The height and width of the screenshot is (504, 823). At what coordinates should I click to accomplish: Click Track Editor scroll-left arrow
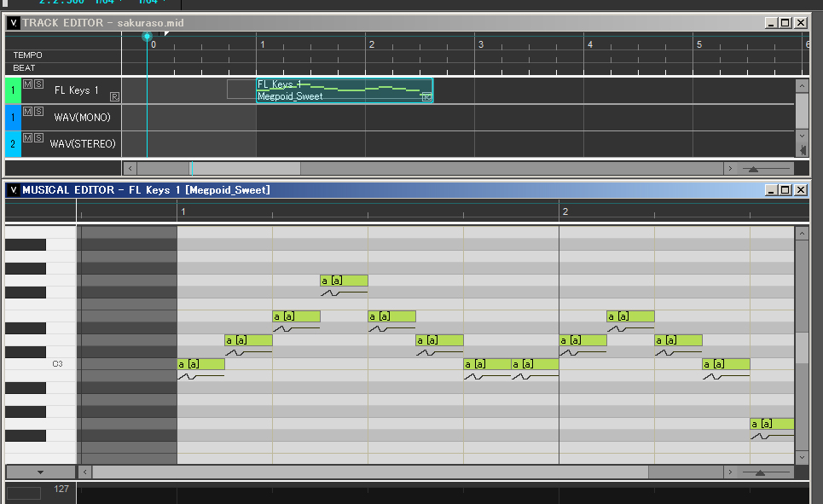(130, 169)
